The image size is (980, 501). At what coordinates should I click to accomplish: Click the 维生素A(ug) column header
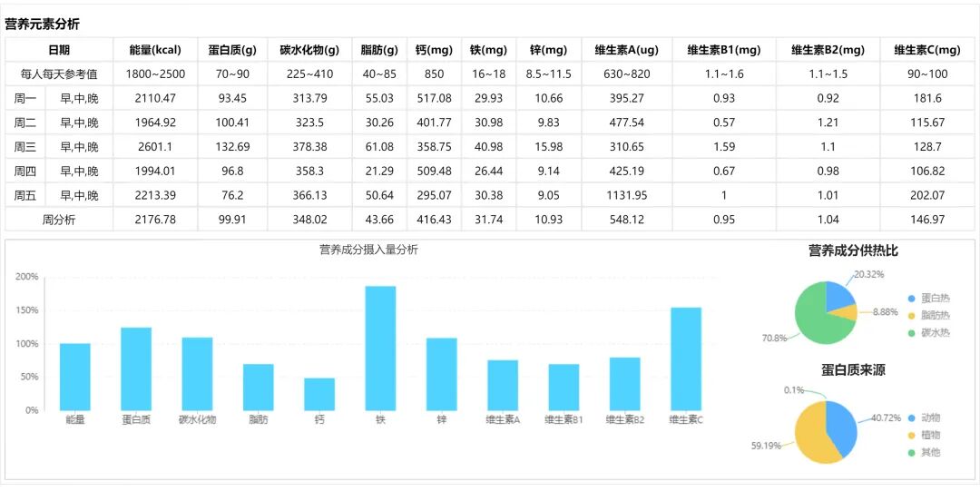coord(627,50)
